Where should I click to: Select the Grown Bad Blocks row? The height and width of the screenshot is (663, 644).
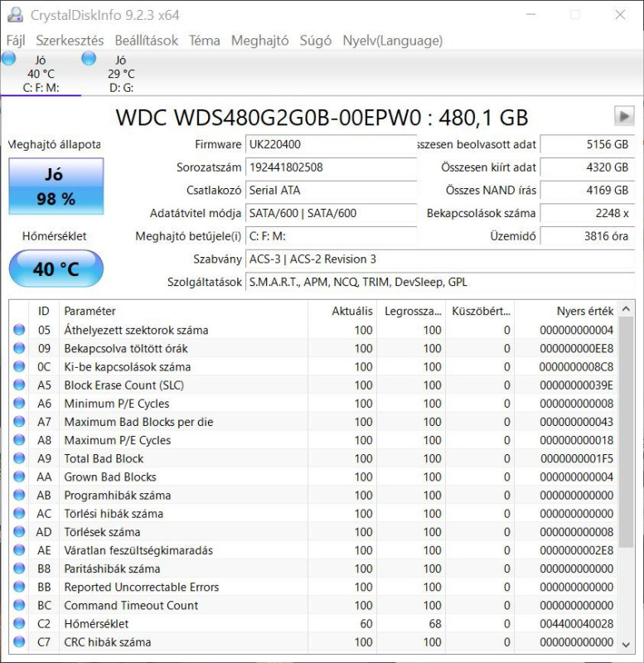[x=313, y=477]
